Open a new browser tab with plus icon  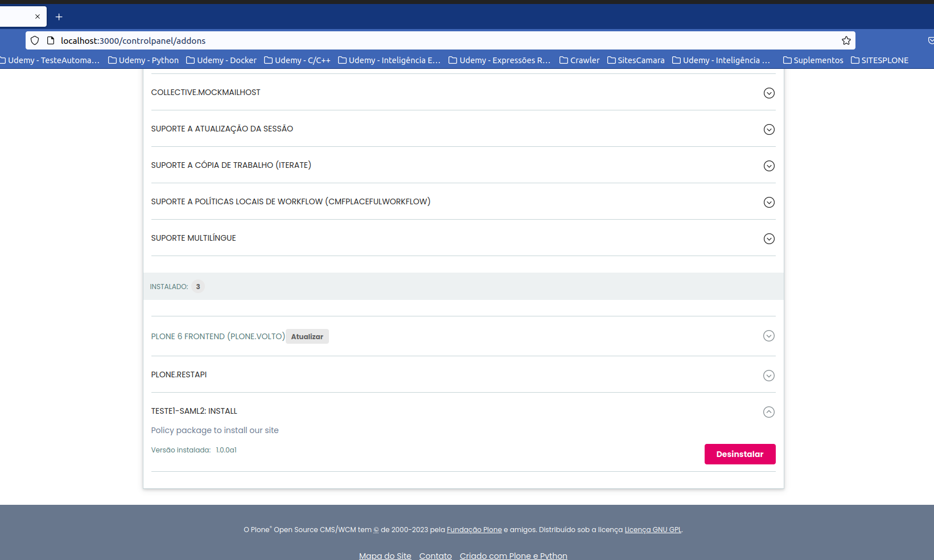(x=59, y=17)
